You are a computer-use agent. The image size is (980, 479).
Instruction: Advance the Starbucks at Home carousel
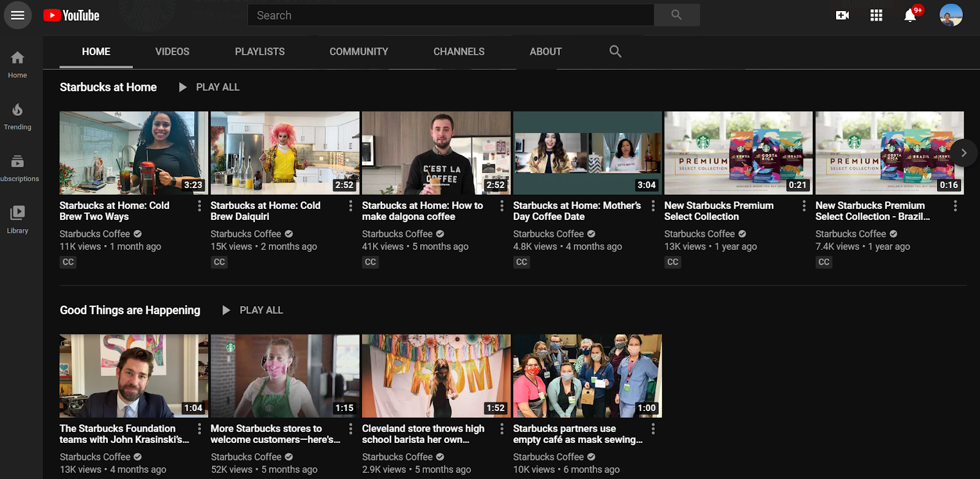click(963, 153)
